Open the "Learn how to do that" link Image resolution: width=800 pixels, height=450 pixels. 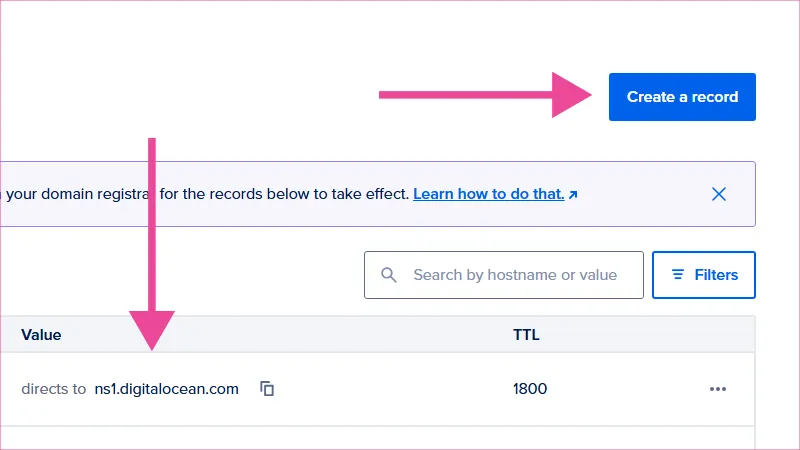488,193
